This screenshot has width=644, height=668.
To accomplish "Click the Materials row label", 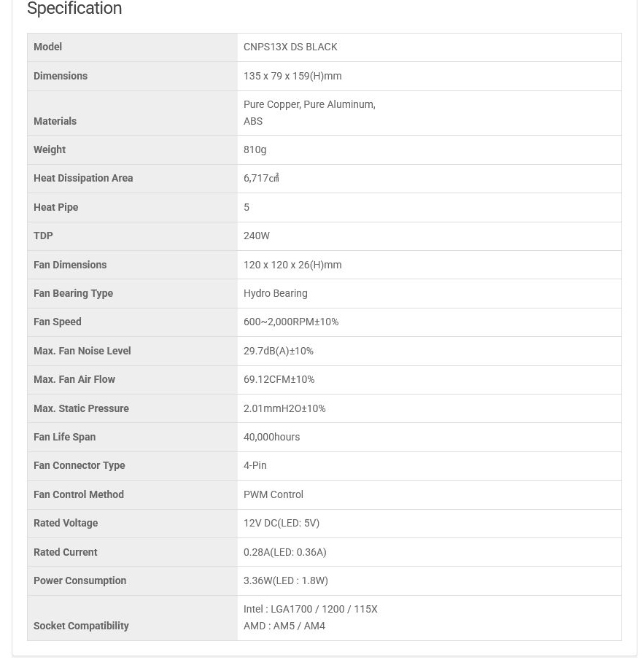I will click(55, 121).
